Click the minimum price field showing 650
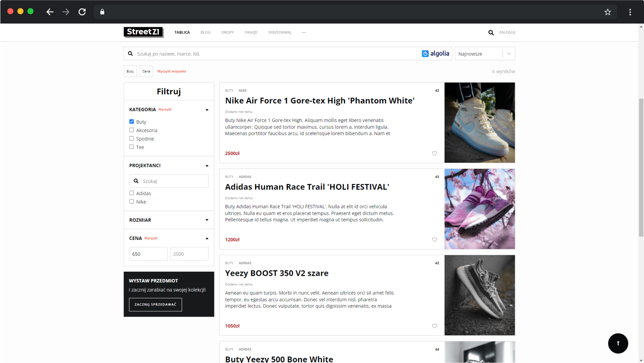 tap(148, 254)
